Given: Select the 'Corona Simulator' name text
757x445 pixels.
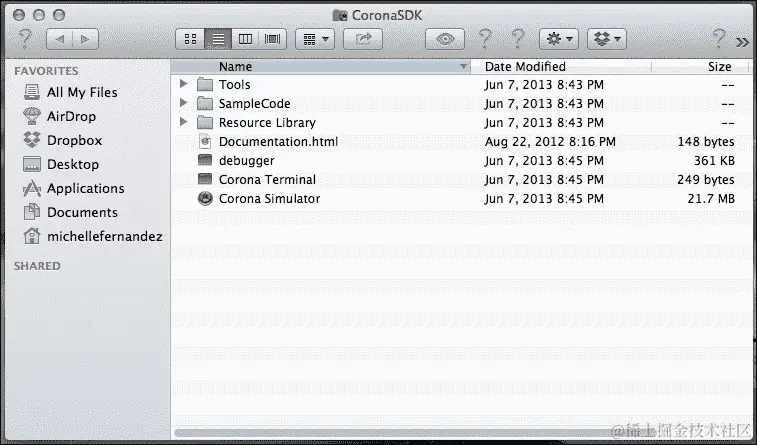Looking at the screenshot, I should pos(269,198).
